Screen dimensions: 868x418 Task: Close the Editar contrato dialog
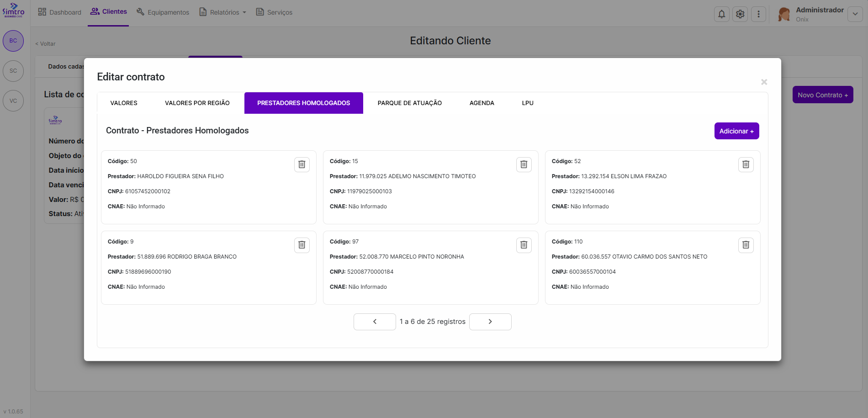tap(764, 82)
